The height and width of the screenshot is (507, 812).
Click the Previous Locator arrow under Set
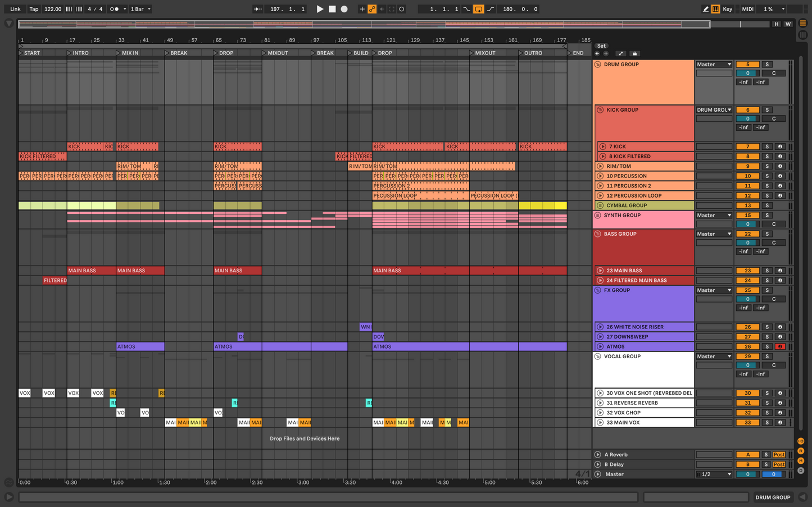(x=597, y=53)
